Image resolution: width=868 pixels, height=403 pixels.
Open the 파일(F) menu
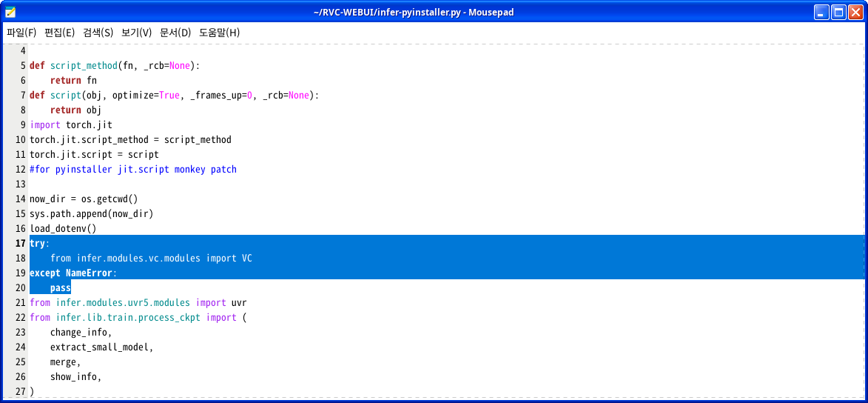tap(21, 33)
